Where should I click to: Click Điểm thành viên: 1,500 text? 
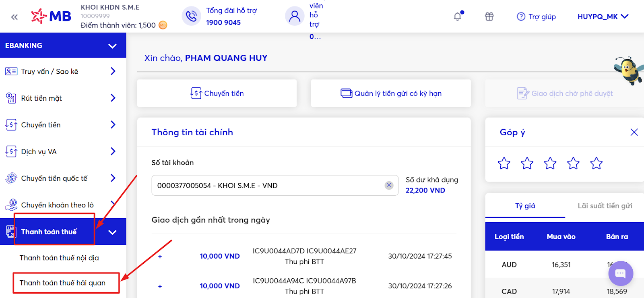(x=118, y=25)
